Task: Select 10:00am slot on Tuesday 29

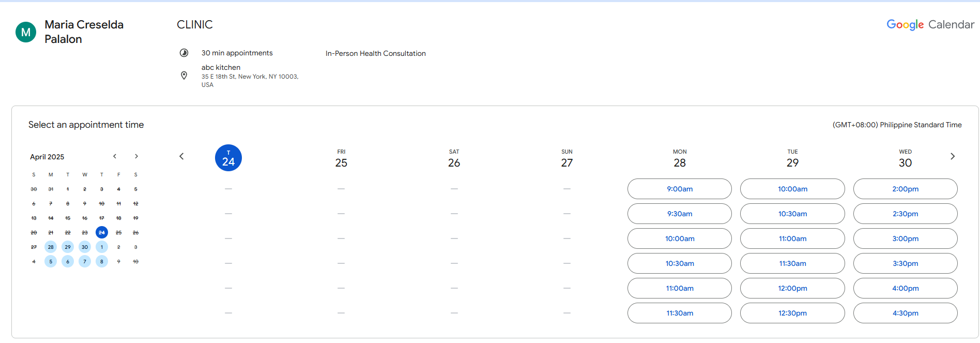Action: (792, 189)
